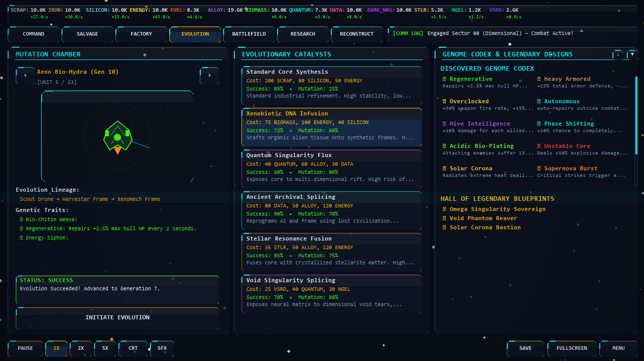644x361 pixels.
Task: Click the Regenerative icon under Genetic Traits
Action: (x=21, y=229)
